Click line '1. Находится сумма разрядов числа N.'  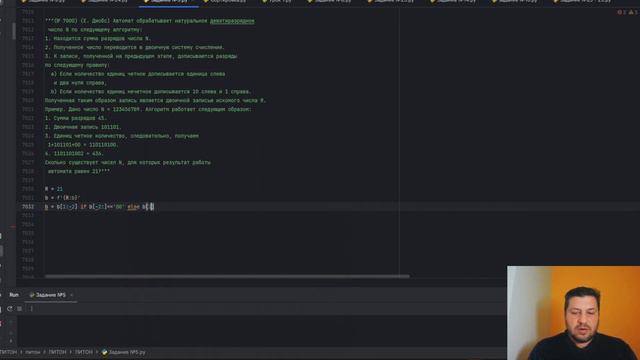(x=98, y=38)
